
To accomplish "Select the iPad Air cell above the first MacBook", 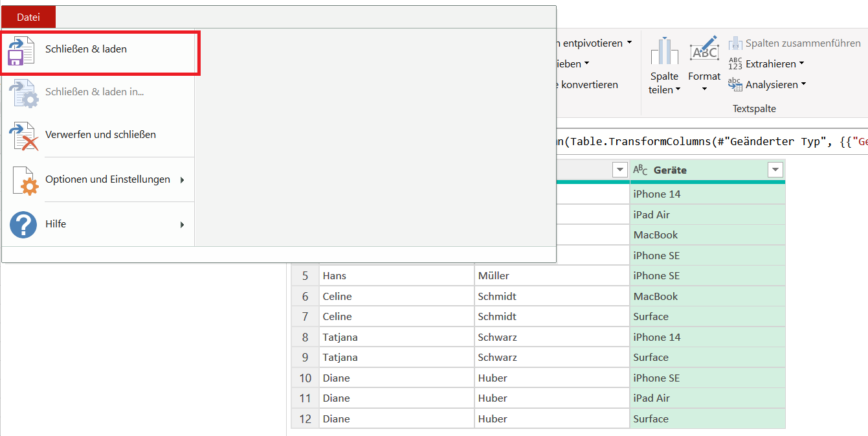I will (707, 215).
